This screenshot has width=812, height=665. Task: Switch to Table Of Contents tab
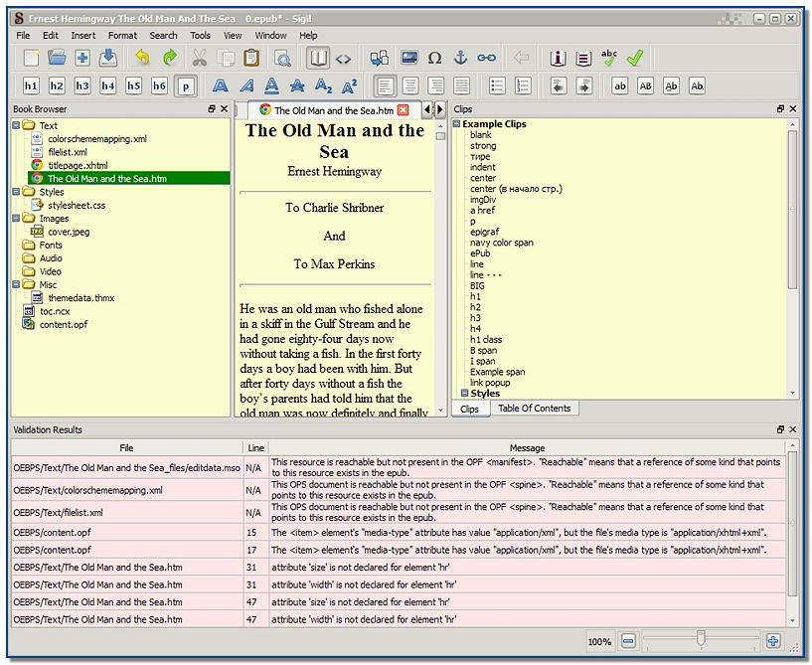535,409
